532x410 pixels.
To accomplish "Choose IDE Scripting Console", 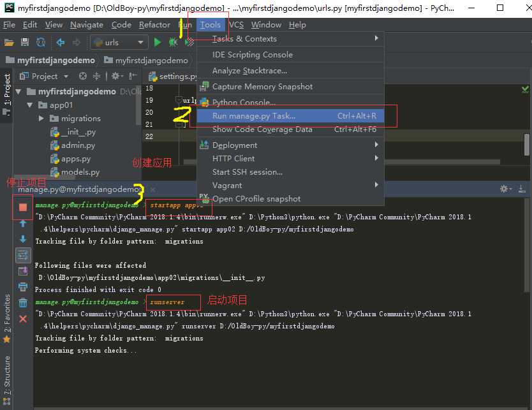I will 290,55.
